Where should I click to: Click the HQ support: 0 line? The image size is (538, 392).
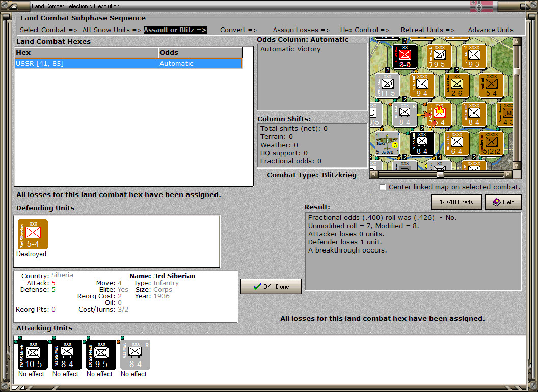point(284,153)
